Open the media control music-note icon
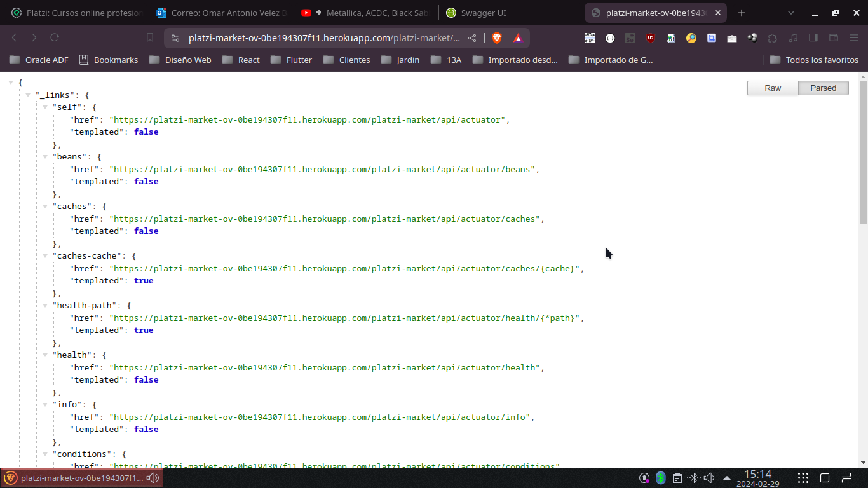Image resolution: width=868 pixels, height=488 pixels. point(792,38)
